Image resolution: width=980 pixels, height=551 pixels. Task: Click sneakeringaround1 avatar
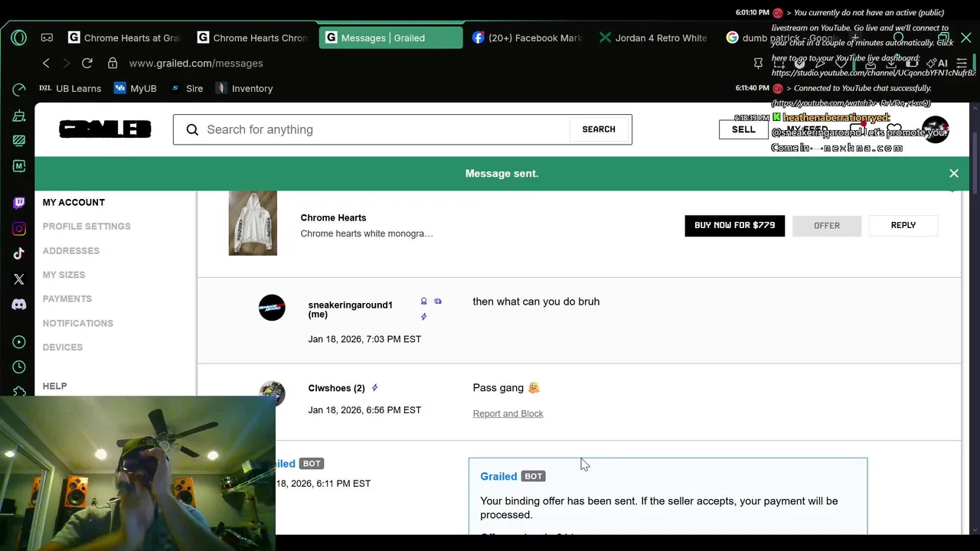pyautogui.click(x=272, y=308)
